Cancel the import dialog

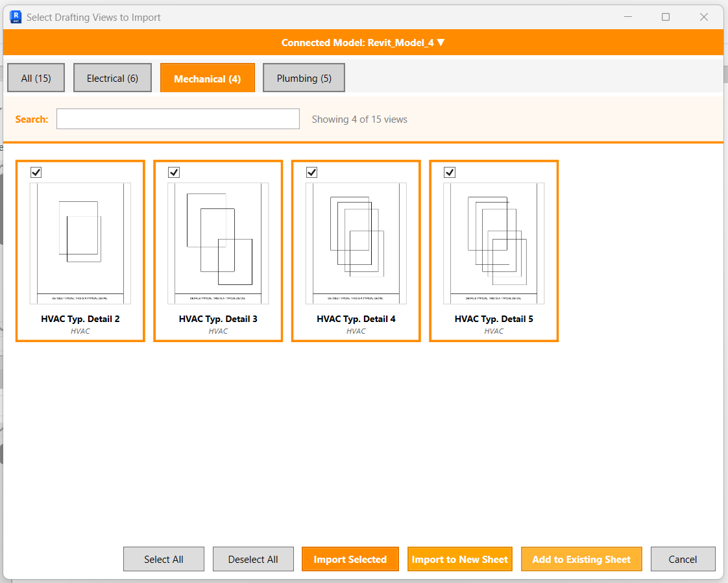coord(683,559)
